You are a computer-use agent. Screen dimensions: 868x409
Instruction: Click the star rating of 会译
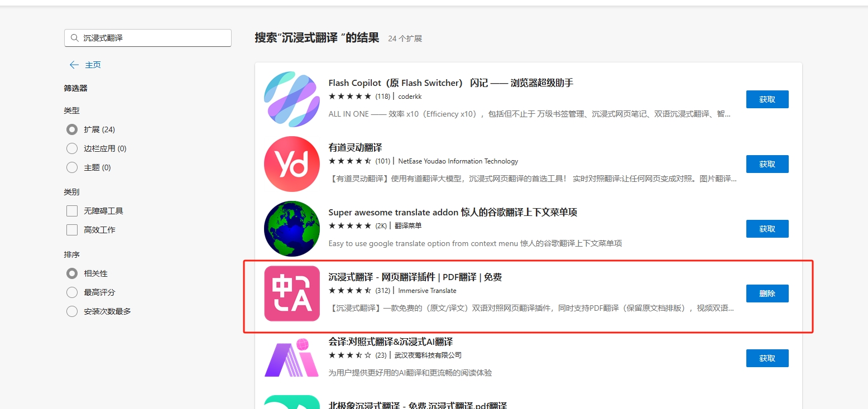350,355
